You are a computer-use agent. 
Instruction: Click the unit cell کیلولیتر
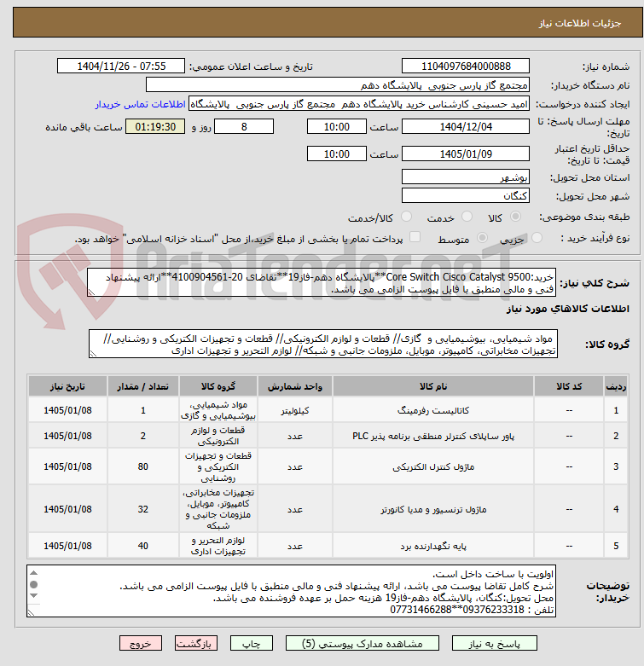295,410
